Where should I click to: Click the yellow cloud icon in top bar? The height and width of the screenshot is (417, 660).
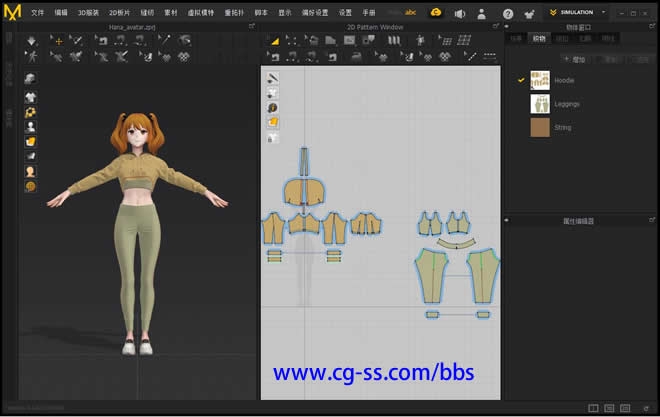(x=436, y=12)
